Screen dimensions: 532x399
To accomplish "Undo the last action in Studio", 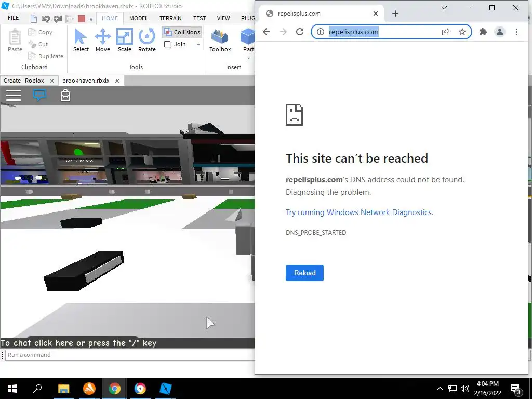I will 46,18.
